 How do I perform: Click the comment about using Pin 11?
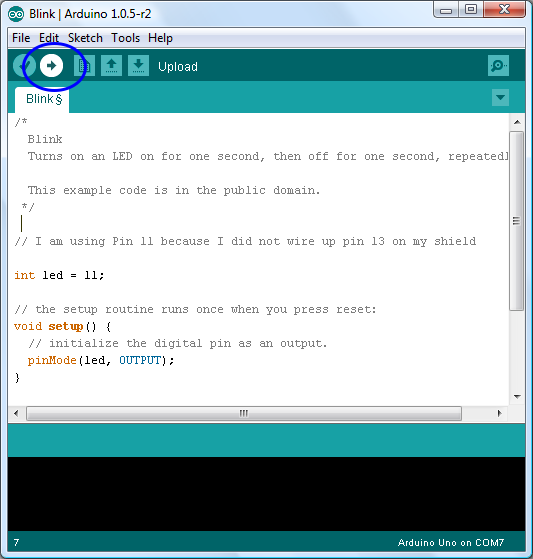click(x=245, y=242)
